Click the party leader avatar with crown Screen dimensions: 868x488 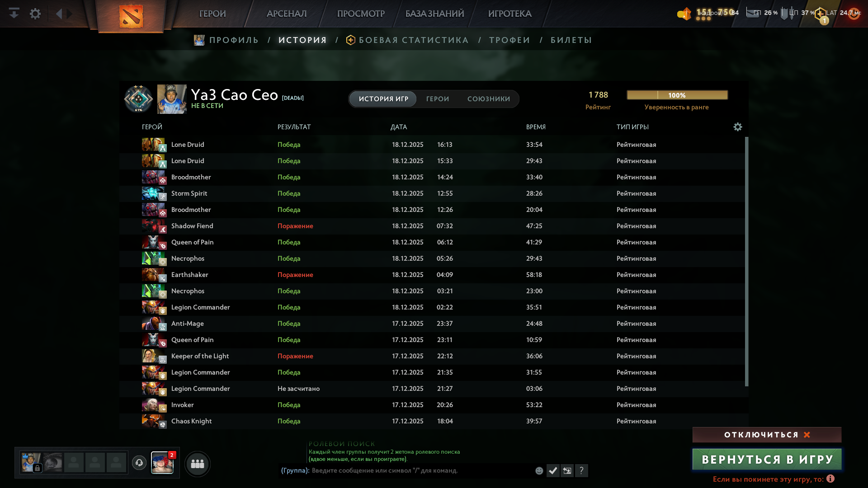click(x=31, y=462)
